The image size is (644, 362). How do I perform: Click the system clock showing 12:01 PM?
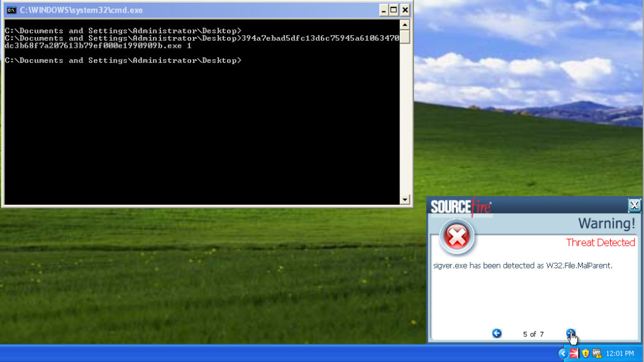pos(619,354)
